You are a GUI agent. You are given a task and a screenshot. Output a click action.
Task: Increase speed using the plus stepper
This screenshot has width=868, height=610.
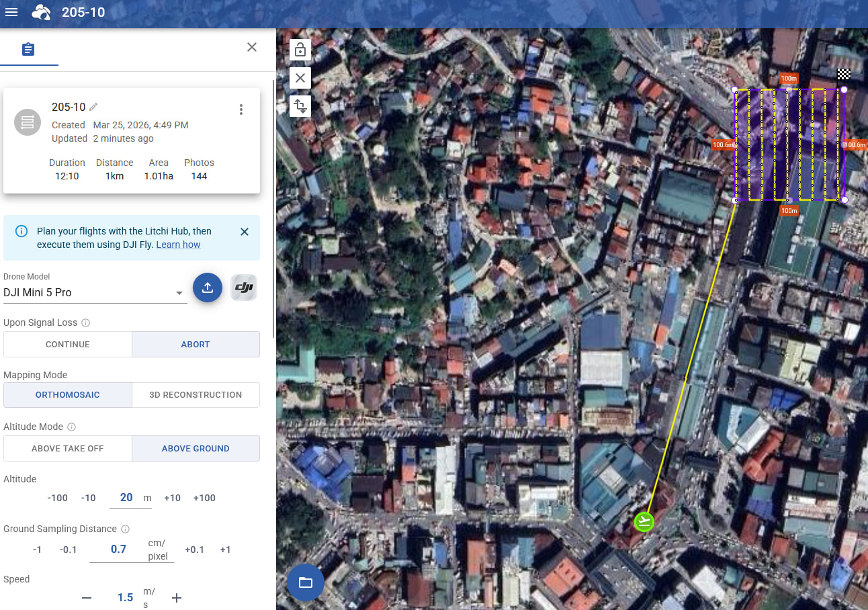pos(177,598)
